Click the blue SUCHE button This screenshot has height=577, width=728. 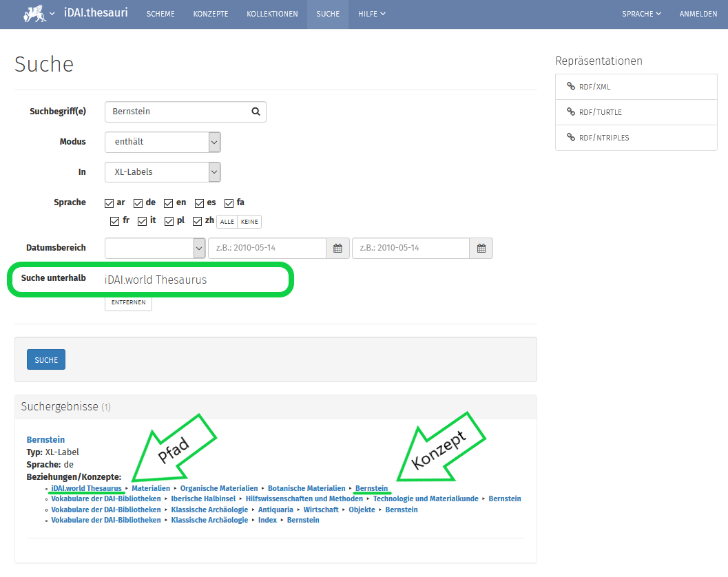point(46,359)
